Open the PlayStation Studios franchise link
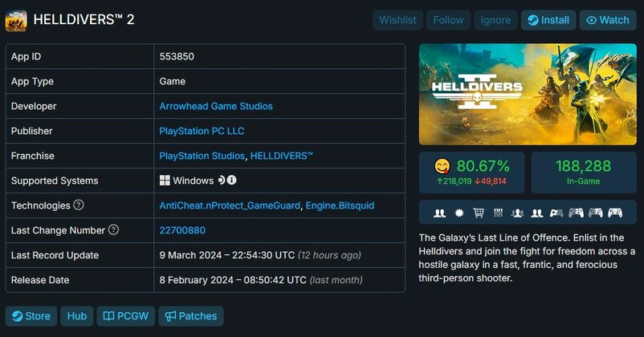This screenshot has width=644, height=337. 202,156
